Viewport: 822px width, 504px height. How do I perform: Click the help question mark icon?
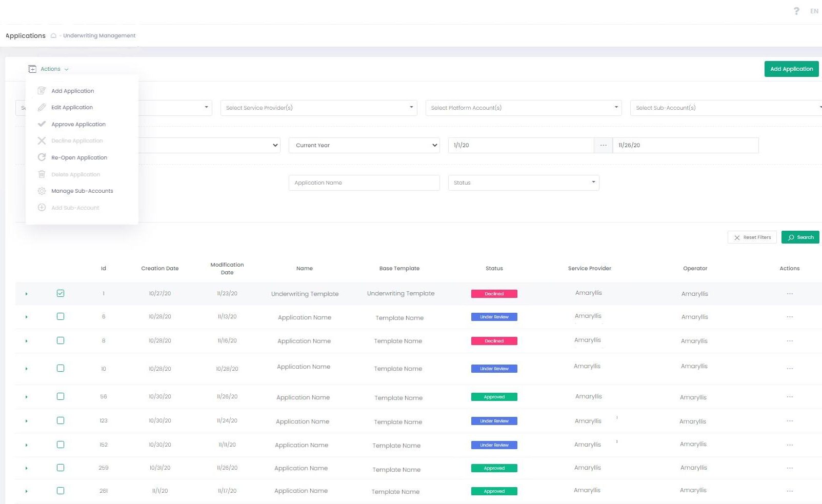click(x=796, y=11)
